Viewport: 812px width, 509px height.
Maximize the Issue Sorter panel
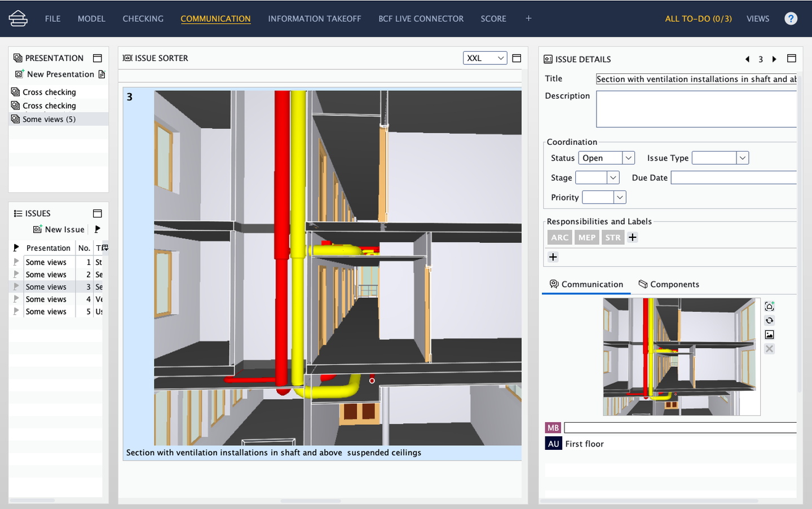tap(517, 58)
